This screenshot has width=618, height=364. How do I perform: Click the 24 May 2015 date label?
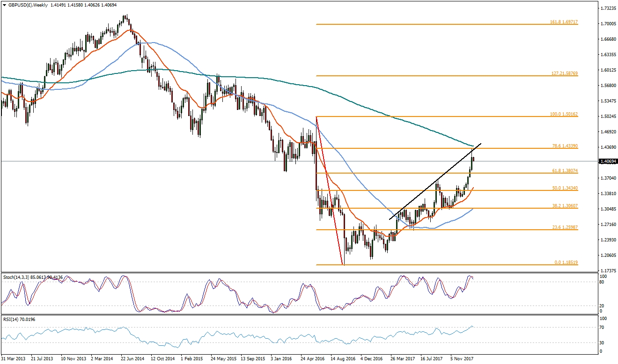(223, 359)
